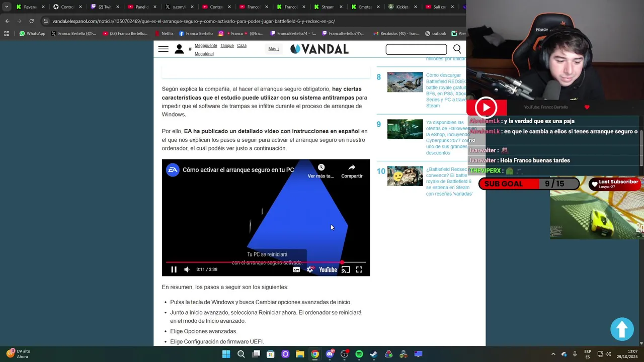This screenshot has width=644, height=362.
Task: Click the microphone tray icon
Action: [x=575, y=354]
